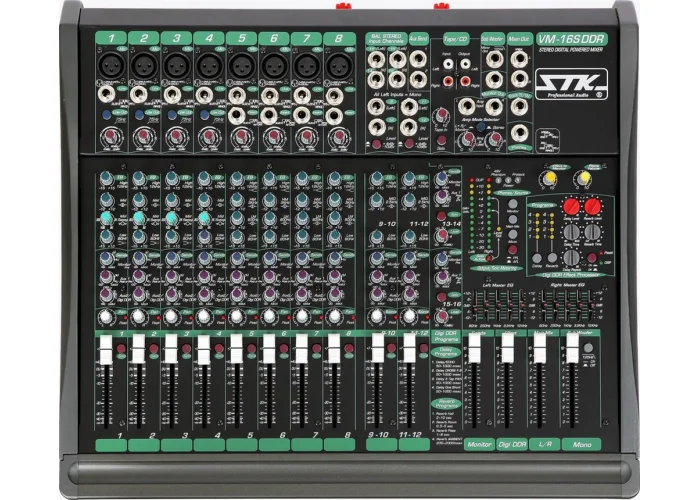Adjust the 15-16 Level knob
This screenshot has width=700, height=500.
pyautogui.click(x=442, y=316)
